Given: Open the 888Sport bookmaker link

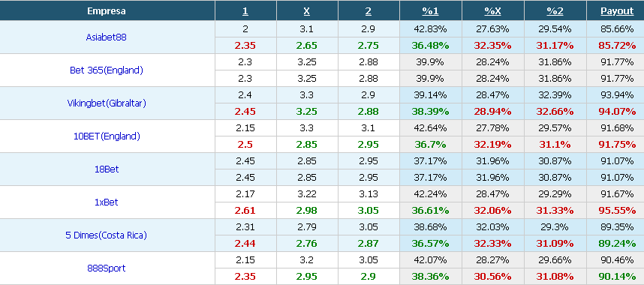Looking at the screenshot, I should [107, 268].
